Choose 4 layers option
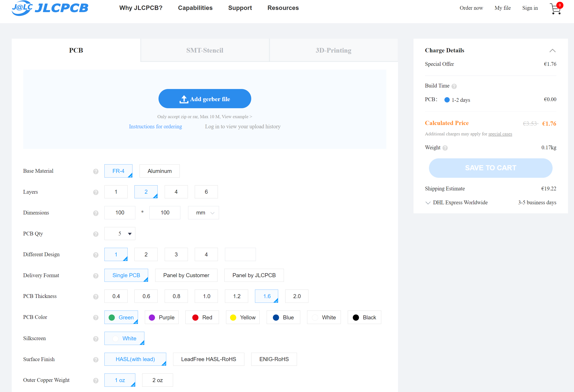The image size is (574, 392). point(176,192)
